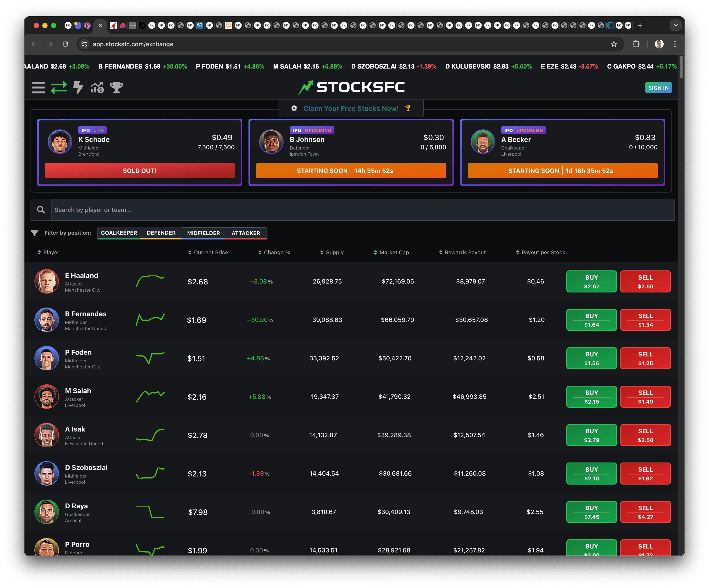Filter by Defender position
709x588 pixels.
click(161, 233)
